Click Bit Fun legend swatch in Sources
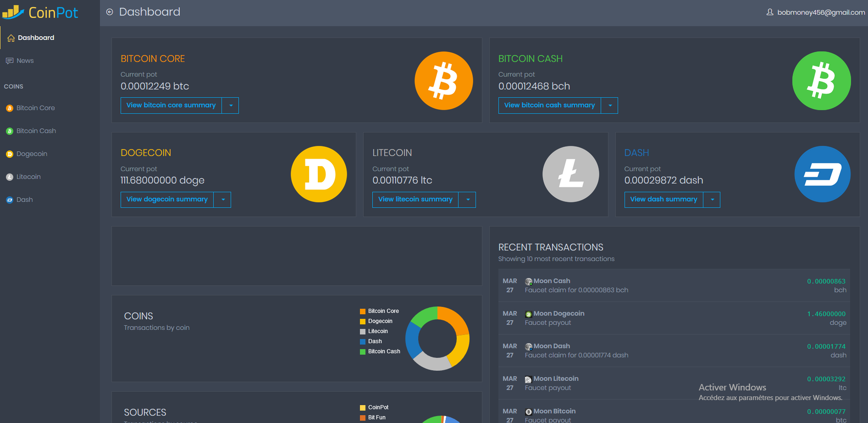The height and width of the screenshot is (423, 868). (x=363, y=418)
